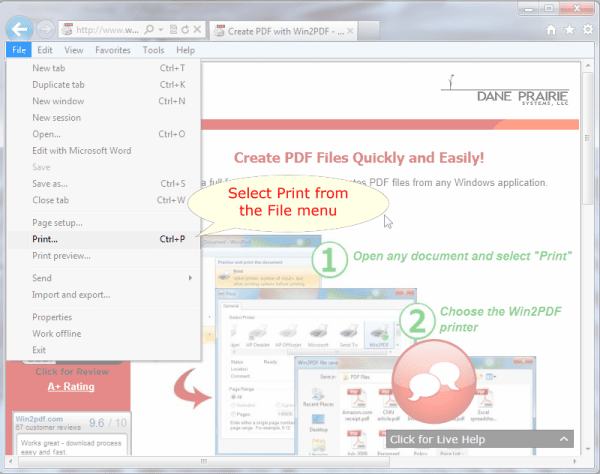Toggle Work offline menu option
The image size is (600, 474).
[57, 334]
